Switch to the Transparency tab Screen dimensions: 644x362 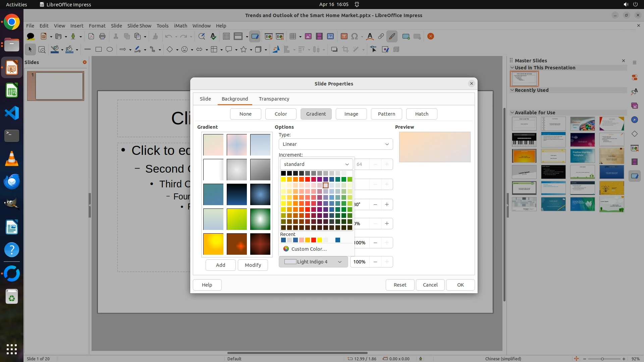(x=274, y=99)
